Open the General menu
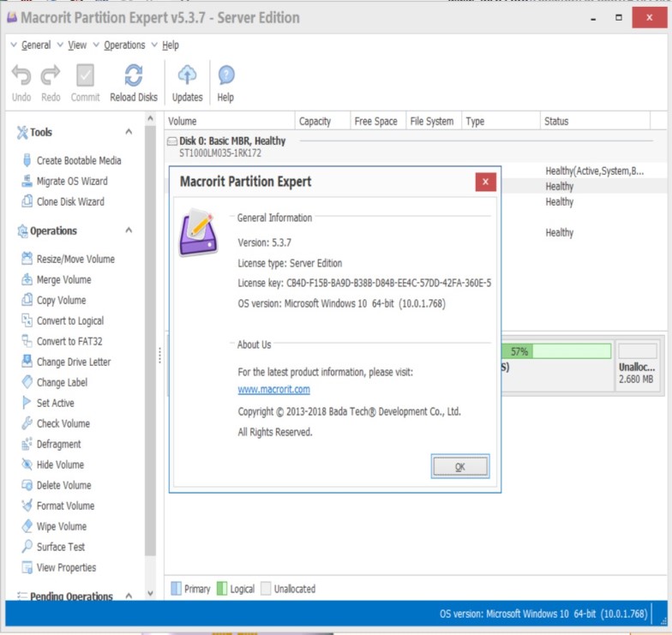This screenshot has height=635, width=672. pyautogui.click(x=36, y=45)
